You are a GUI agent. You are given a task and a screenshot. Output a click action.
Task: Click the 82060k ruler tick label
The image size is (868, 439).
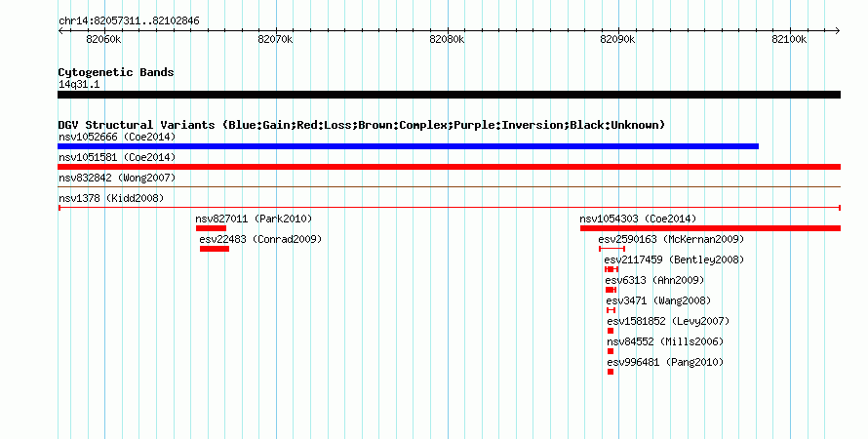103,40
